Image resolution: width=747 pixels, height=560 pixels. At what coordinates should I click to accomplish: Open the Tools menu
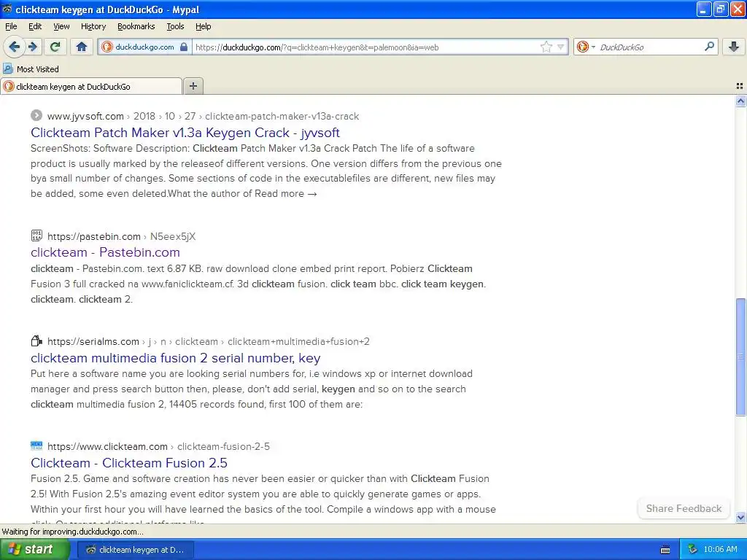[x=175, y=26]
